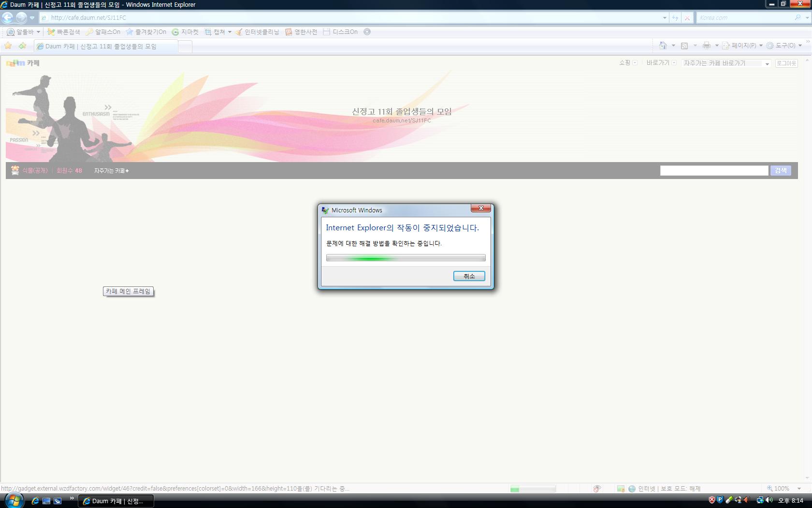Click the 인터넷클리닝 toolbar item
812x508 pixels.
coord(257,32)
